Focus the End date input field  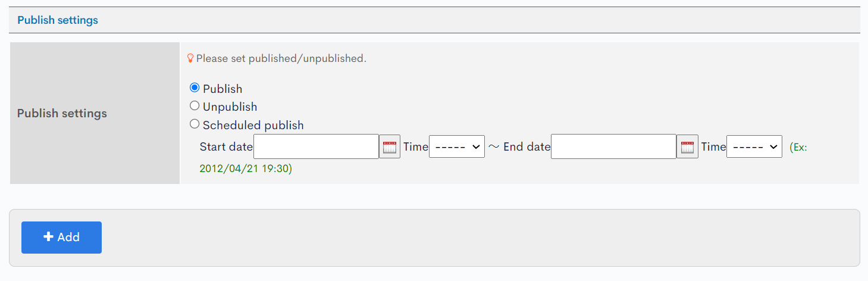[x=614, y=146]
